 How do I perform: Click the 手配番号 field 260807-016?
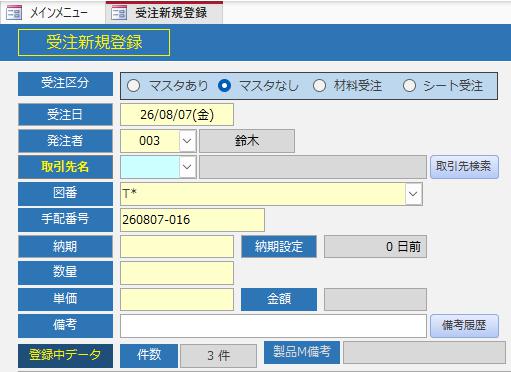click(x=192, y=220)
